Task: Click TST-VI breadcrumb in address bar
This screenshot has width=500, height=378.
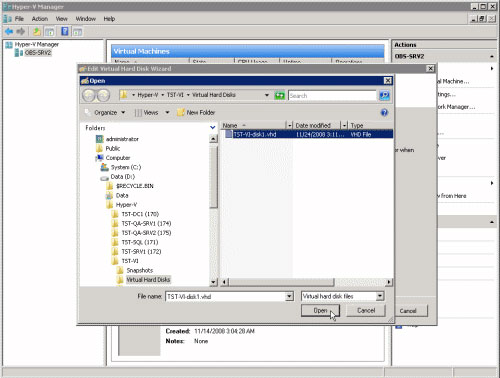Action: 175,95
